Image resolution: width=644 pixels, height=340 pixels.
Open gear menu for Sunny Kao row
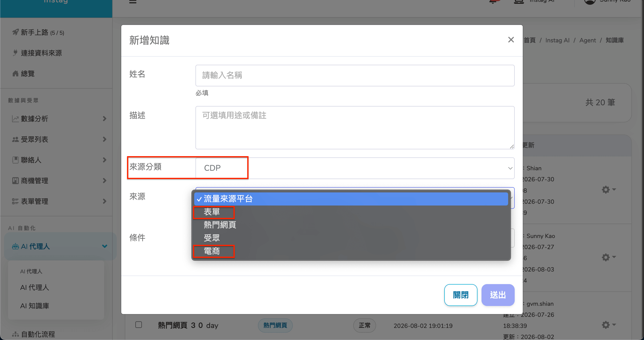coord(609,257)
